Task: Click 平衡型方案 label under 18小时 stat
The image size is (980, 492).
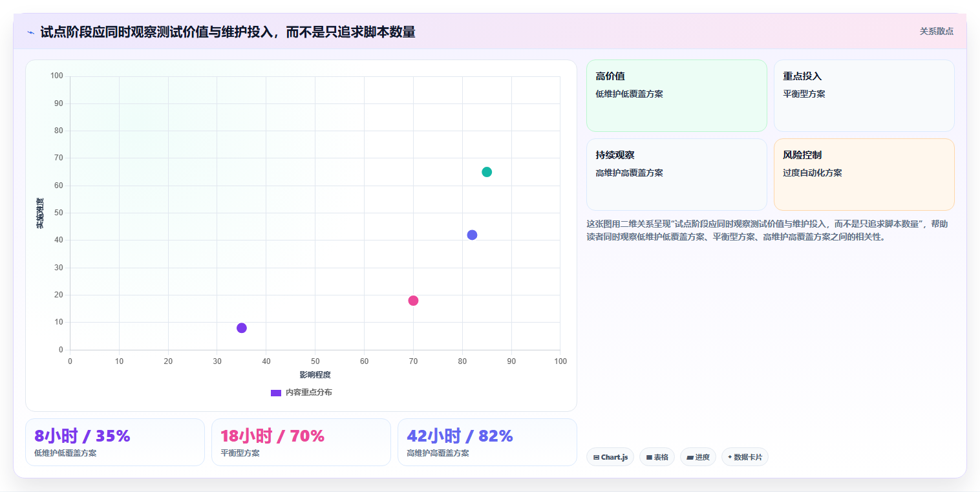Action: (240, 453)
